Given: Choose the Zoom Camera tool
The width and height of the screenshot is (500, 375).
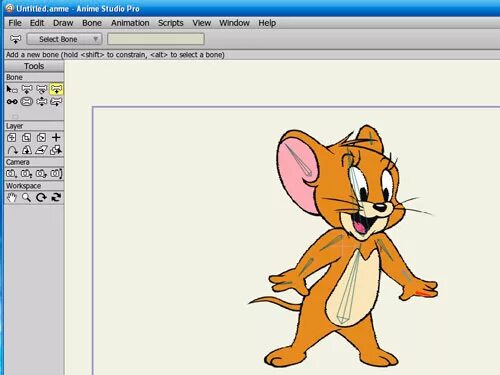Looking at the screenshot, I should tap(27, 174).
